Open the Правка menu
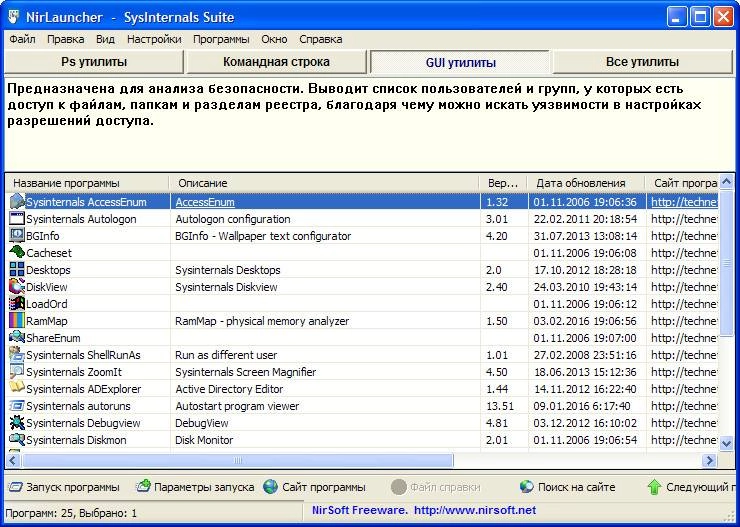This screenshot has width=740, height=527. [66, 39]
